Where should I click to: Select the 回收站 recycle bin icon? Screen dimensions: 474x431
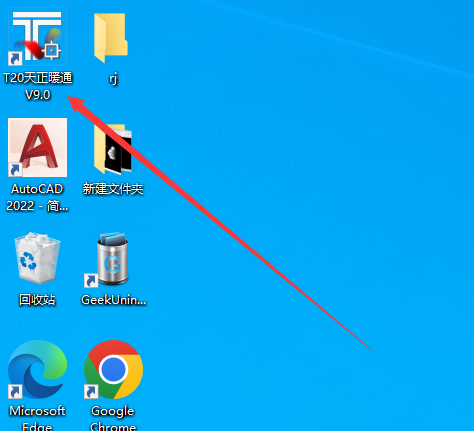(x=37, y=258)
